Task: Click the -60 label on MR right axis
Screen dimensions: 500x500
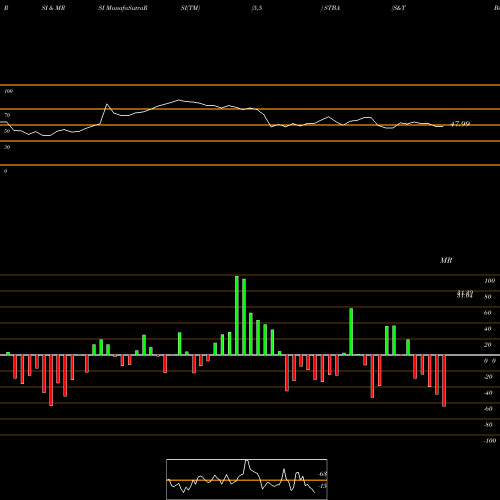Action: coord(488,409)
